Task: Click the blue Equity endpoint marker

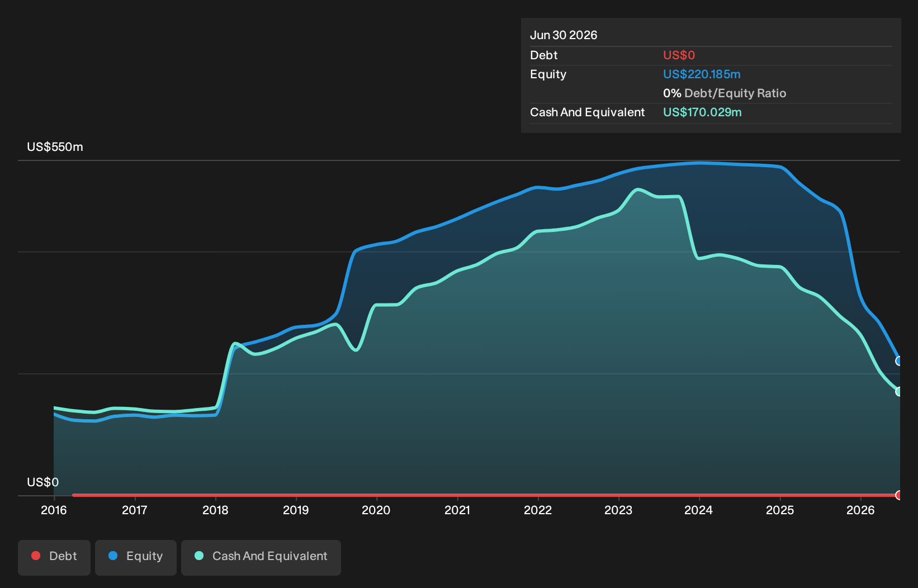Action: coord(899,361)
